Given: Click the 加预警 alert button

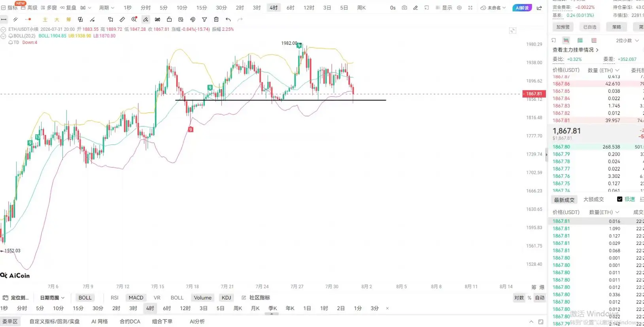Looking at the screenshot, I should [x=563, y=27].
